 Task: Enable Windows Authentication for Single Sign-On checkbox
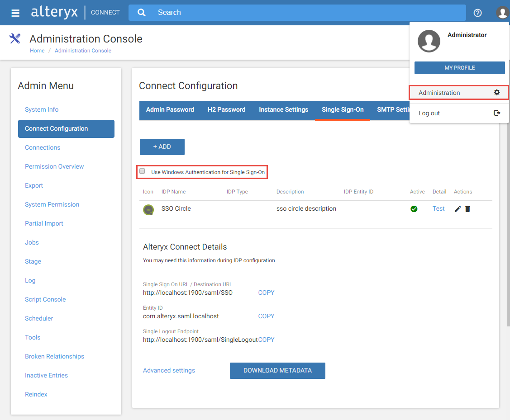coord(143,171)
